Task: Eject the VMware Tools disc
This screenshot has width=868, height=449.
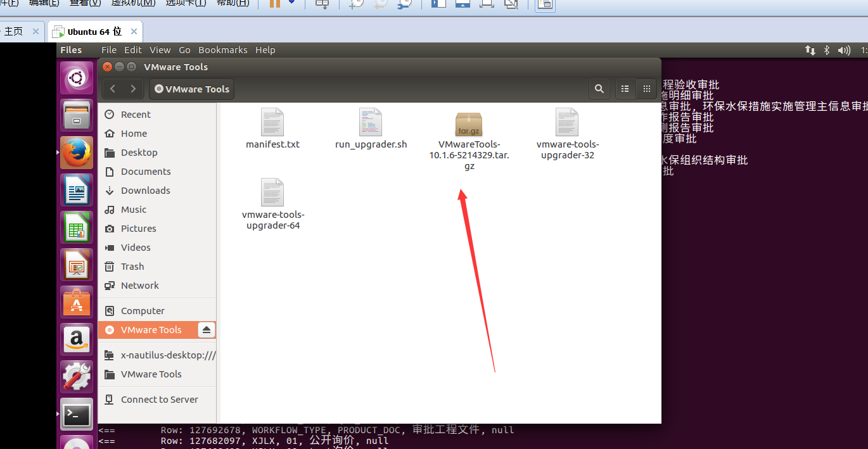Action: click(x=207, y=330)
